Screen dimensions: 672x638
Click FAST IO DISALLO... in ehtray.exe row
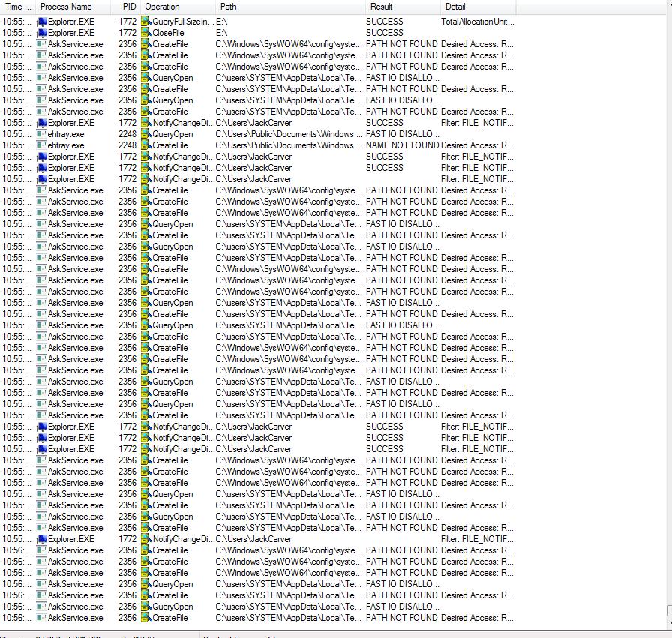(403, 134)
